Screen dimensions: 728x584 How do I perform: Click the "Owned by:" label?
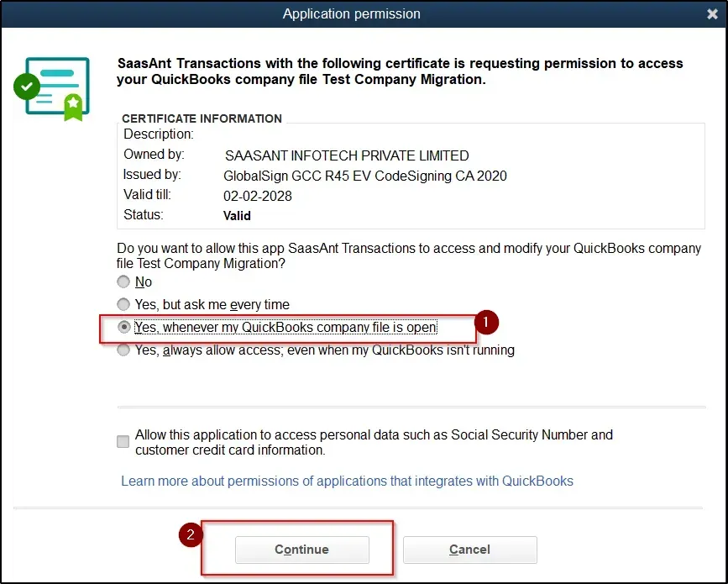tap(154, 155)
